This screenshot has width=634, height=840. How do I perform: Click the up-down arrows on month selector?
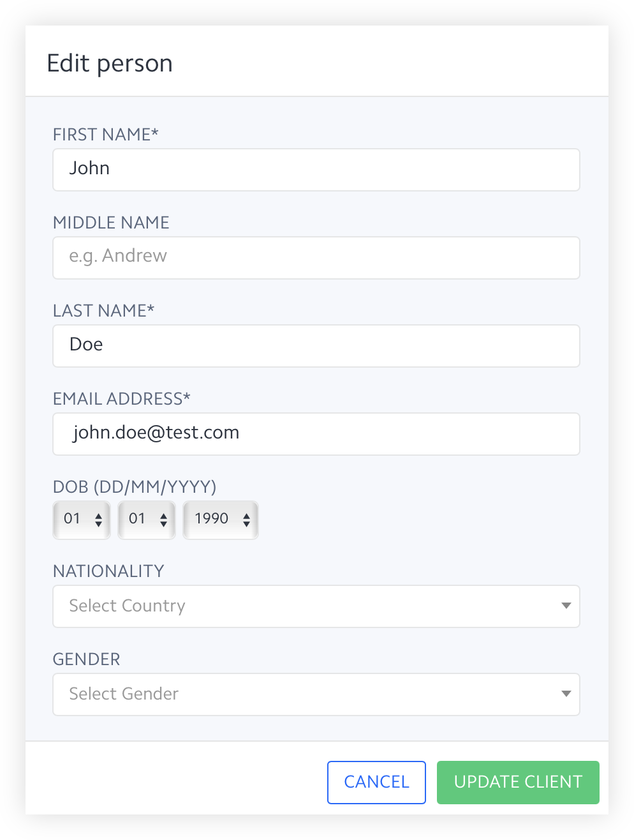click(x=163, y=520)
